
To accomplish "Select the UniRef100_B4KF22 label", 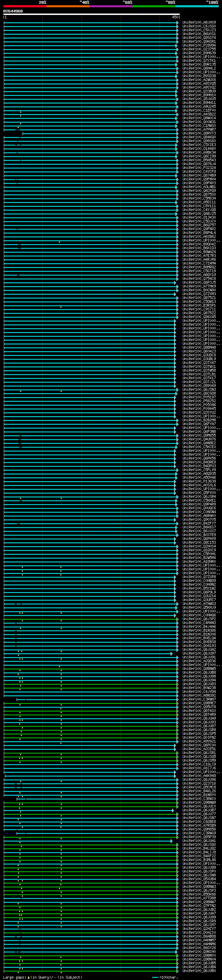I will pos(199,856).
